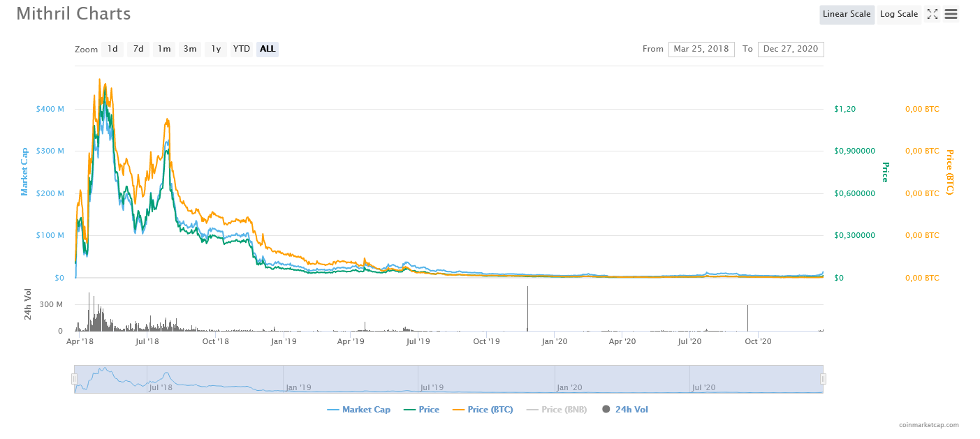
Task: Toggle 24h Vol series in legend
Action: (x=625, y=410)
